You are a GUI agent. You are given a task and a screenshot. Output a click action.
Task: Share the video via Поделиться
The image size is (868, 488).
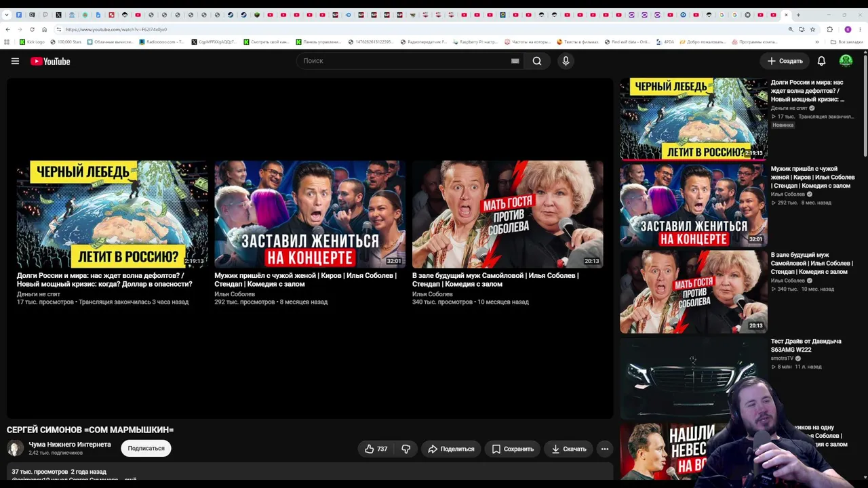[x=451, y=449]
